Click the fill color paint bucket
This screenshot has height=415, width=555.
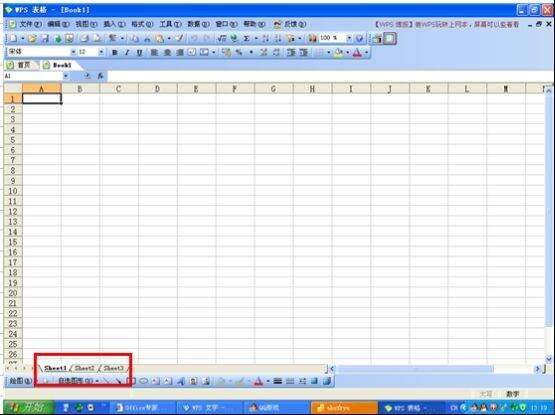pyautogui.click(x=339, y=52)
